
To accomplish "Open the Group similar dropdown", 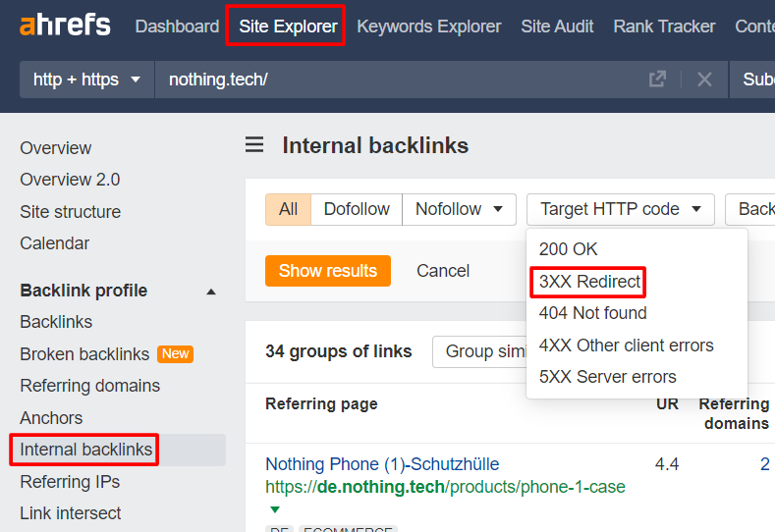I will click(x=479, y=351).
